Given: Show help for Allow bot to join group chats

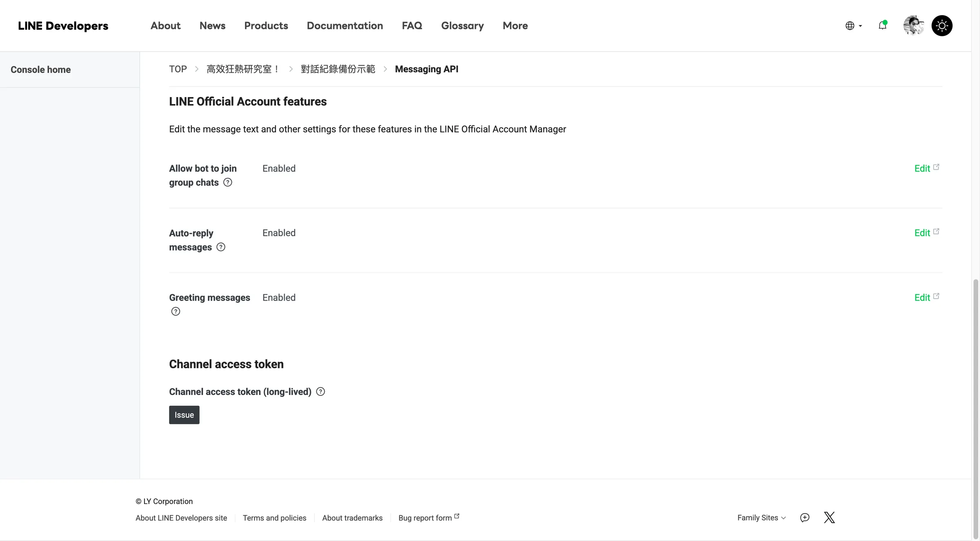Looking at the screenshot, I should point(228,182).
